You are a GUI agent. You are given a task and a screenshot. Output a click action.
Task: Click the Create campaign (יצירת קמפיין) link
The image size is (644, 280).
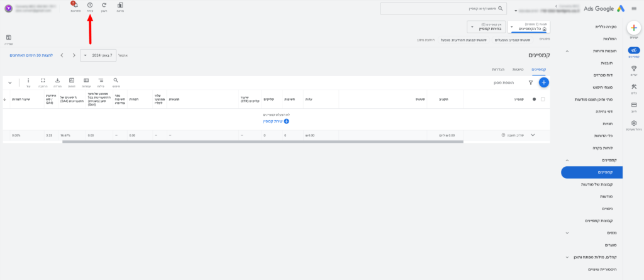(277, 120)
